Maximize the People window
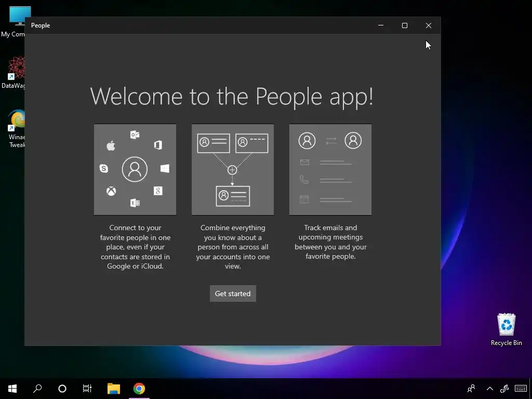The width and height of the screenshot is (532, 399). coord(404,25)
